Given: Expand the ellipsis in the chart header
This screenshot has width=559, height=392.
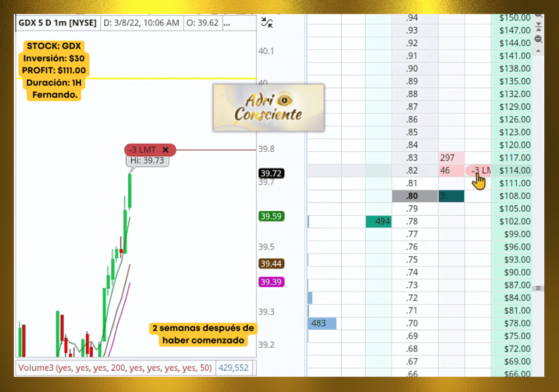Looking at the screenshot, I should pyautogui.click(x=227, y=23).
